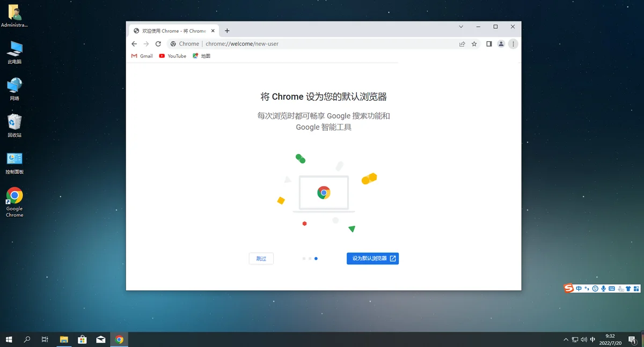Open Chrome side panel
The height and width of the screenshot is (347, 644).
(x=489, y=44)
